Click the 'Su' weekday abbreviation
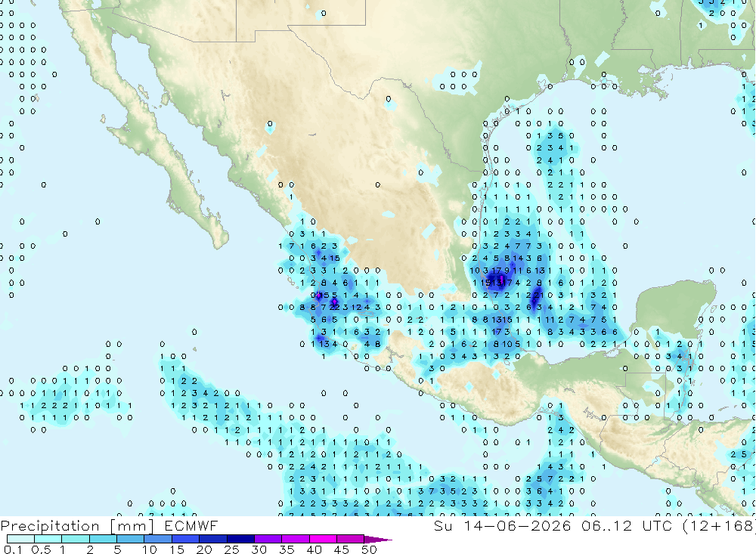 [443, 525]
